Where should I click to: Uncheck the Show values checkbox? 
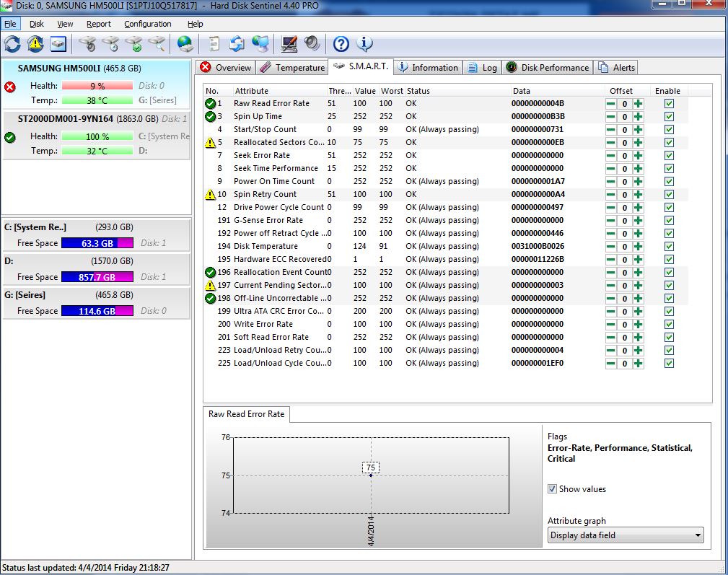pyautogui.click(x=552, y=488)
